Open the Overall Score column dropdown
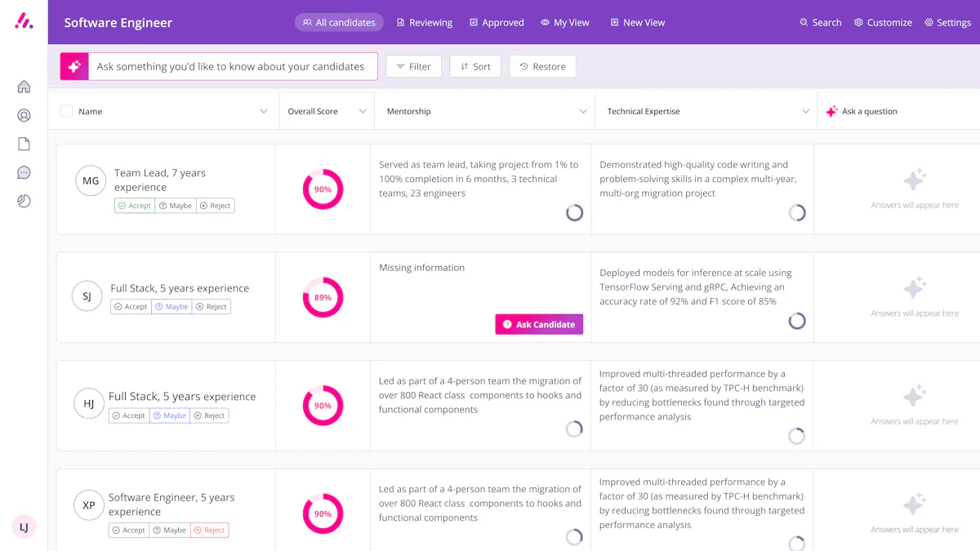The width and height of the screenshot is (980, 551). tap(363, 111)
